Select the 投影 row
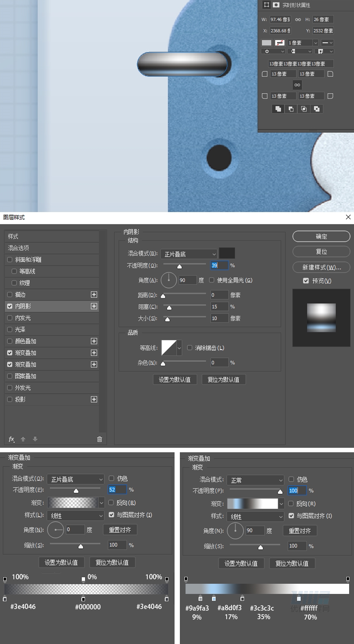Viewport: 354px width, 644px height. (x=52, y=399)
